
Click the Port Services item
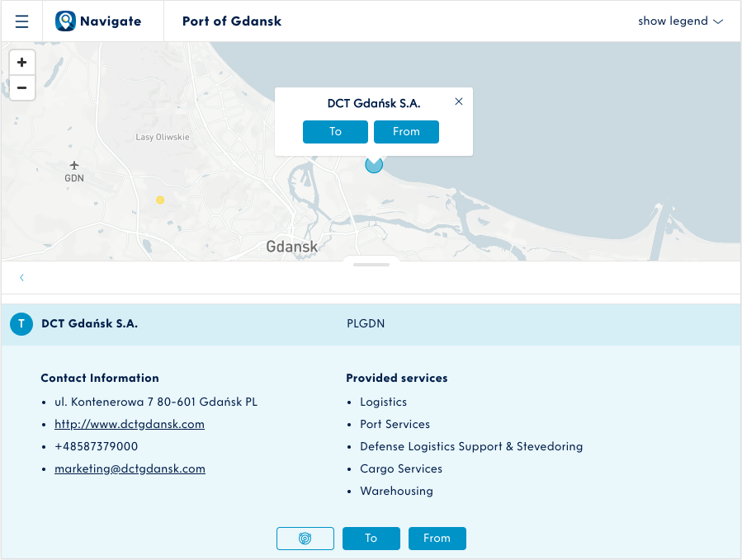395,424
